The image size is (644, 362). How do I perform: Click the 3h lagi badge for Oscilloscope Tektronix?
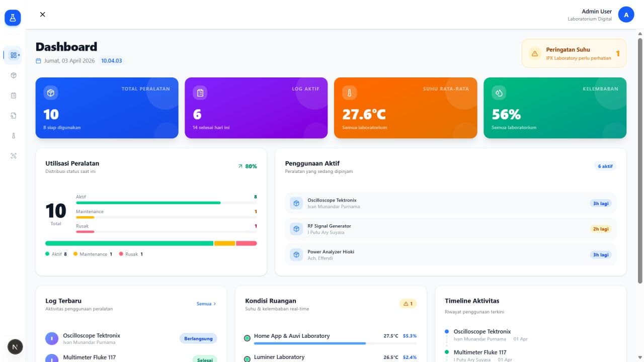601,203
